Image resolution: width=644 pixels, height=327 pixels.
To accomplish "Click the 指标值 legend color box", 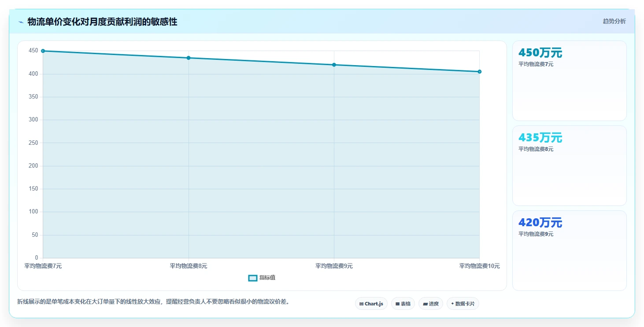I will pyautogui.click(x=253, y=278).
